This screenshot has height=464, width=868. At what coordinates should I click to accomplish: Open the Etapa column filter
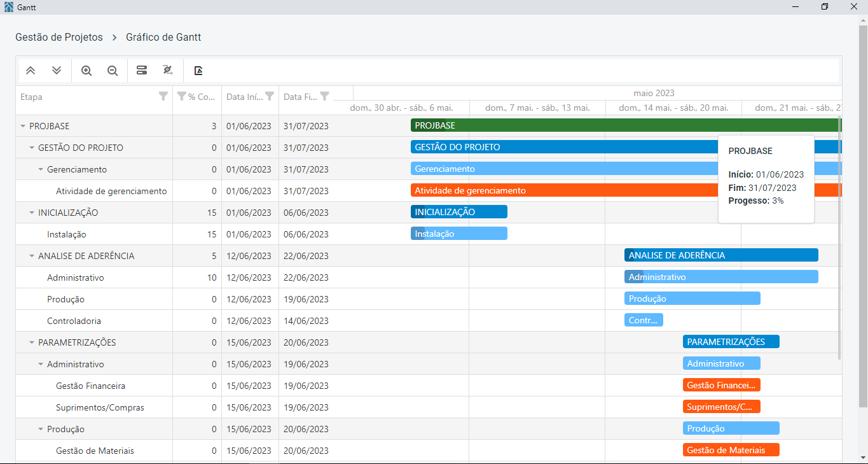coord(163,96)
